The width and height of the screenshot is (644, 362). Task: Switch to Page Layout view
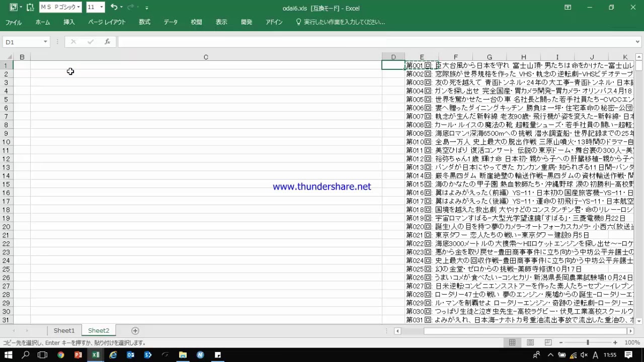pos(530,342)
